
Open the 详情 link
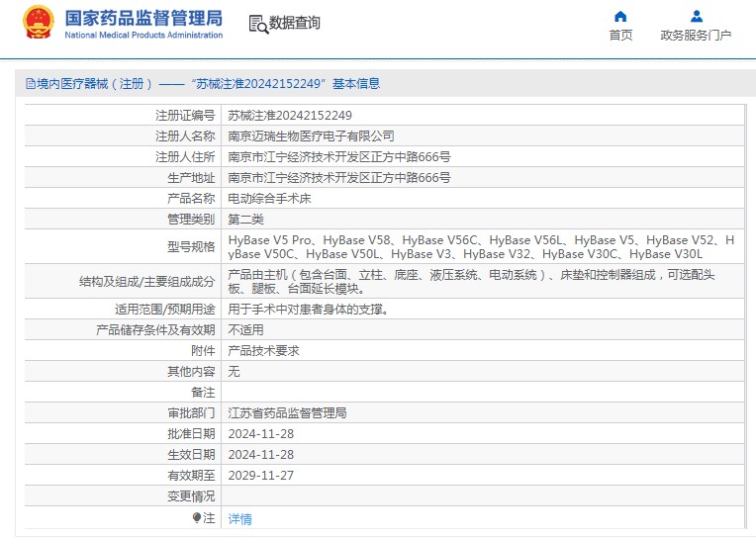coord(239,519)
